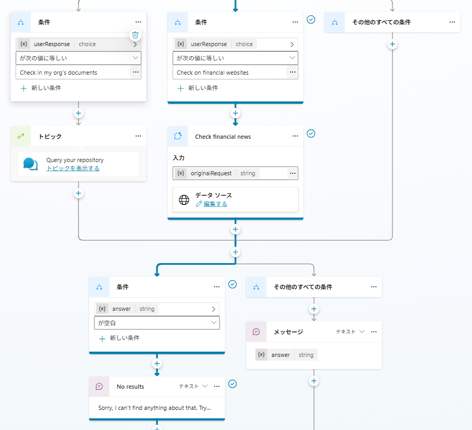Click the globe data source icon
The image size is (472, 430).
pos(184,200)
